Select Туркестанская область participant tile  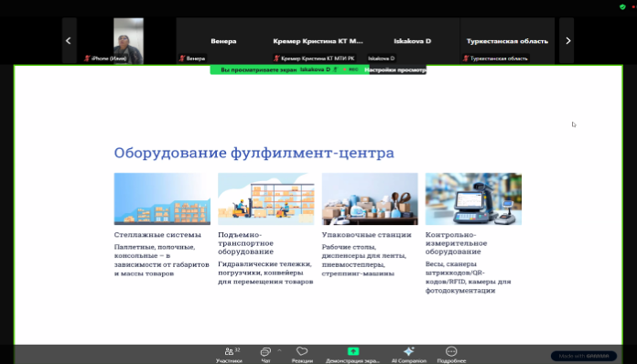pyautogui.click(x=507, y=40)
